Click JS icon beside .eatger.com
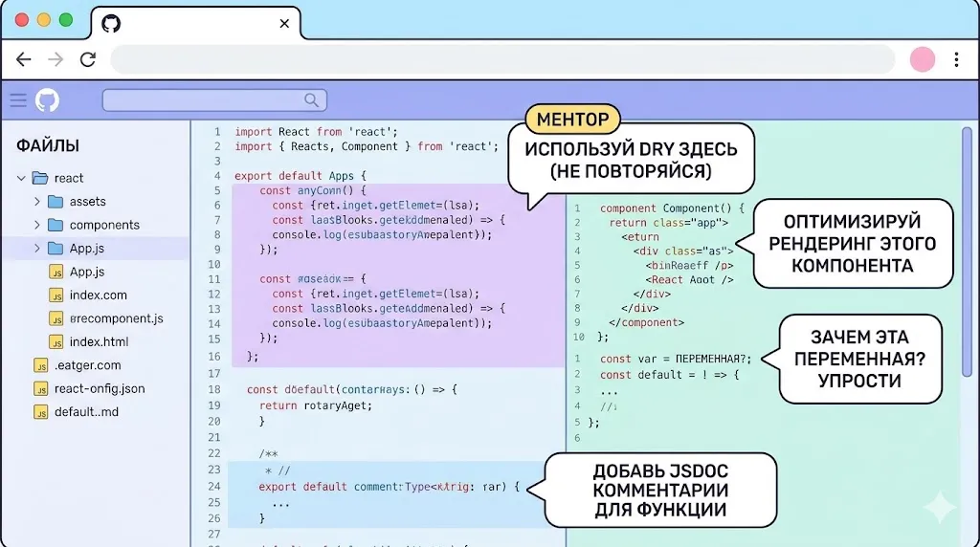The width and height of the screenshot is (980, 547). [40, 366]
